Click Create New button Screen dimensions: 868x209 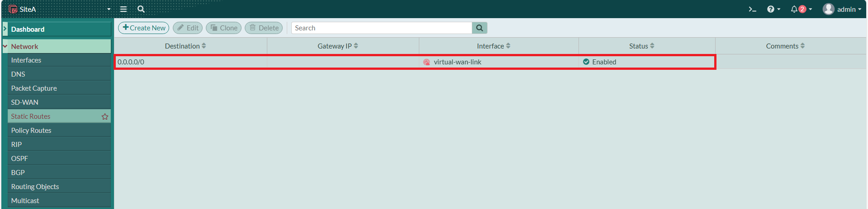tap(144, 28)
